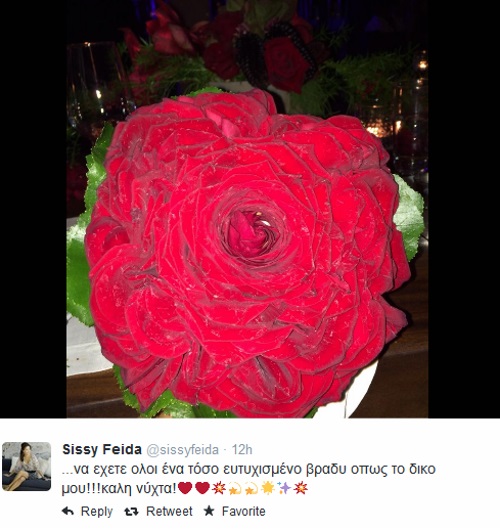The image size is (500, 530).
Task: Click the last collision burst emoji
Action: coord(301,488)
